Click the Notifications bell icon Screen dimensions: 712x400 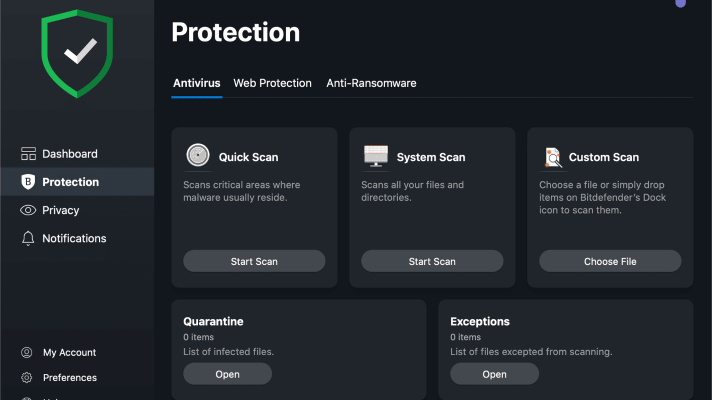28,238
